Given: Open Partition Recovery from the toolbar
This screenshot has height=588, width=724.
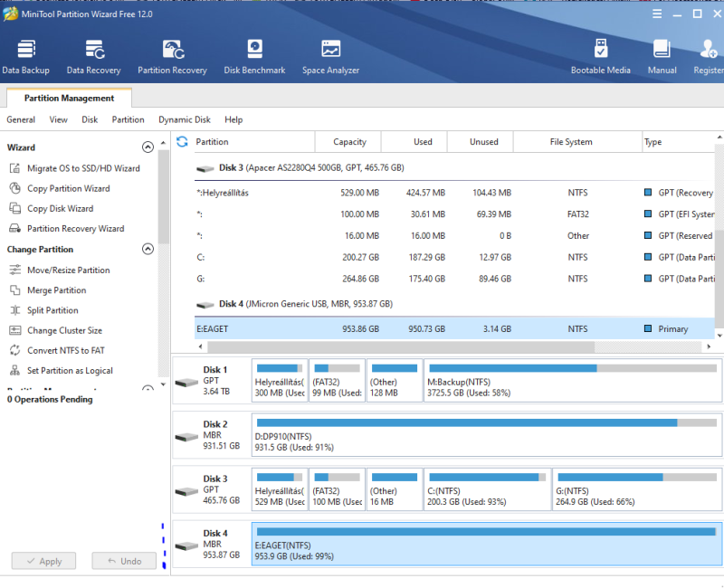Looking at the screenshot, I should click(172, 57).
